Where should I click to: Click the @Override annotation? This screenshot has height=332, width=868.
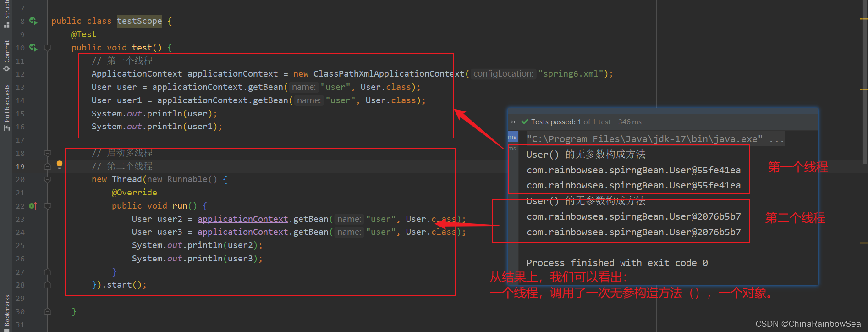pyautogui.click(x=134, y=193)
